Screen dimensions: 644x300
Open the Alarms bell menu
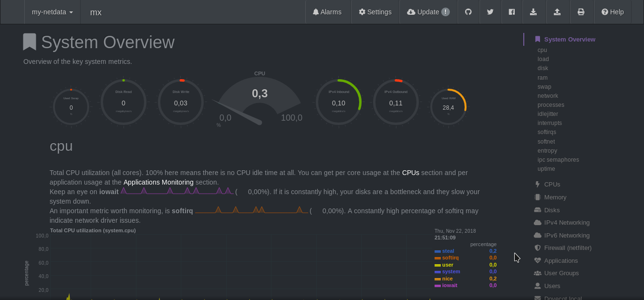tap(327, 12)
